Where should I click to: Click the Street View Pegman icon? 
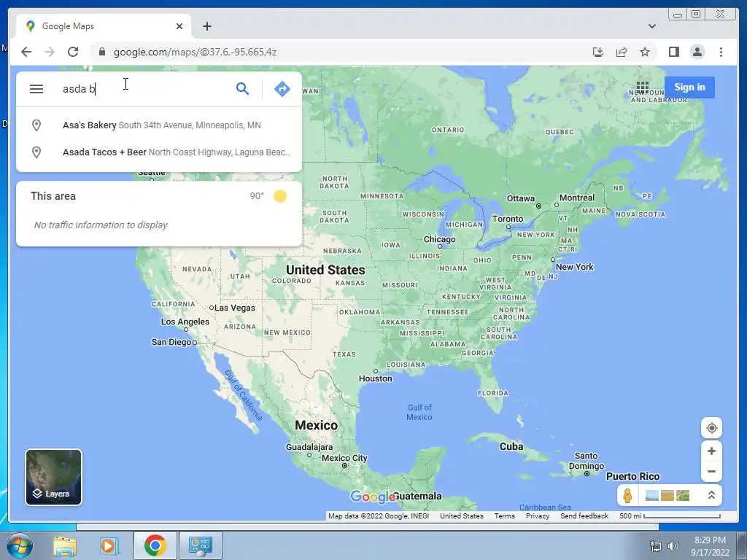[x=627, y=496]
